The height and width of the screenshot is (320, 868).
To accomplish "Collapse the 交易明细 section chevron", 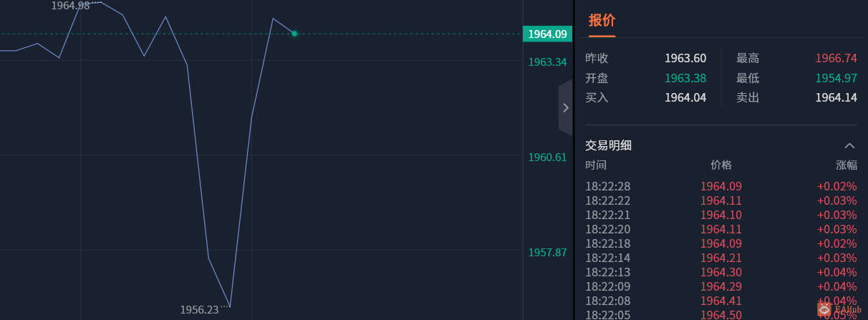I will click(x=850, y=145).
